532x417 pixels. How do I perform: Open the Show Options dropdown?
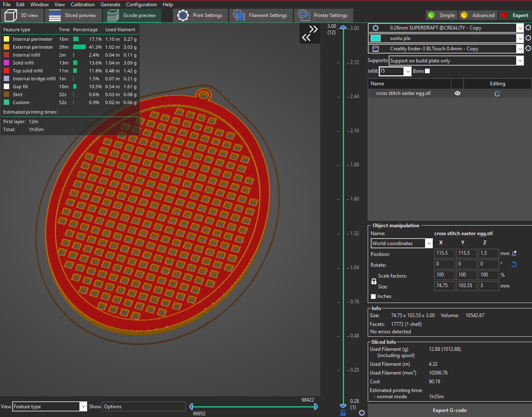point(144,407)
